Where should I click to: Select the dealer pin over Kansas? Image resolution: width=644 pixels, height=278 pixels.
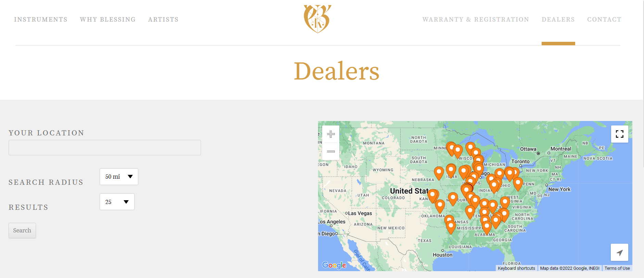click(433, 196)
